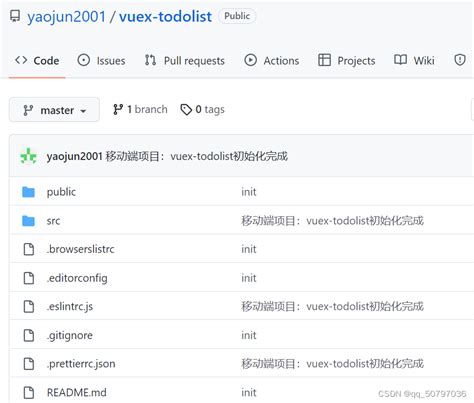Viewport: 474px width, 403px height.
Task: Click the Security shield icon
Action: click(x=460, y=60)
